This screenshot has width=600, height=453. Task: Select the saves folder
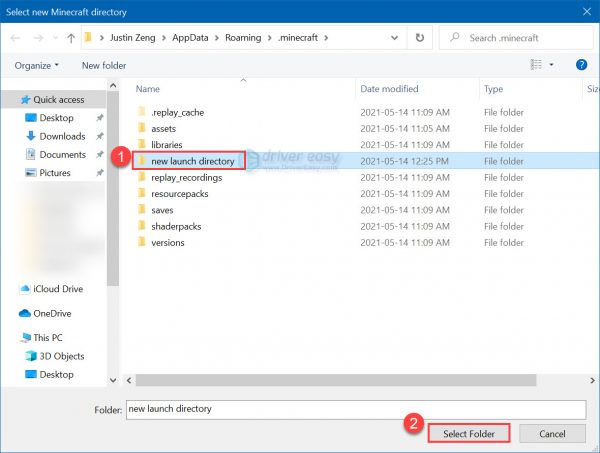[x=162, y=210]
